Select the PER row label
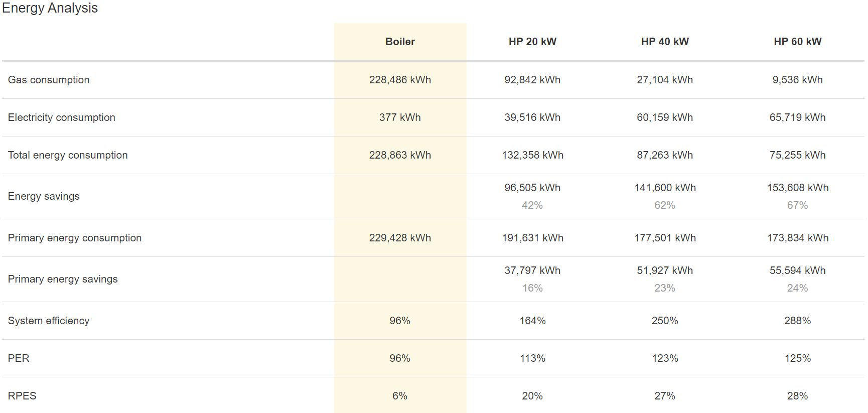The width and height of the screenshot is (868, 413). (x=19, y=358)
